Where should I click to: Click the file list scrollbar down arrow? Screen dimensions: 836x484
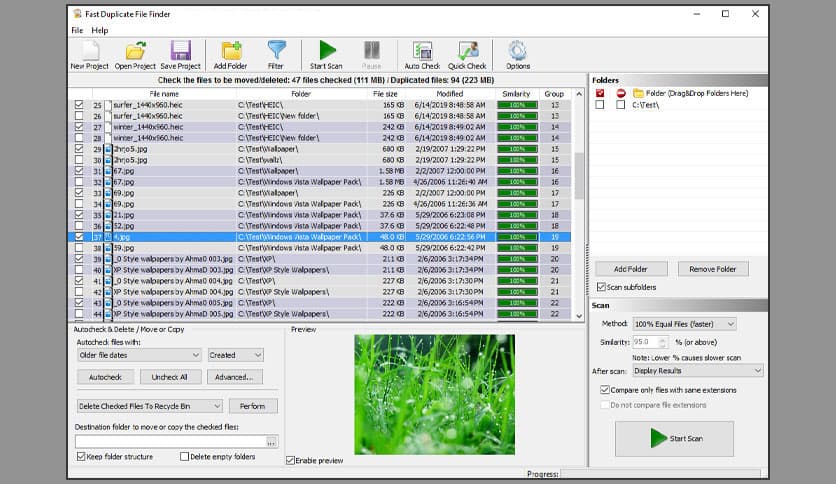click(579, 316)
